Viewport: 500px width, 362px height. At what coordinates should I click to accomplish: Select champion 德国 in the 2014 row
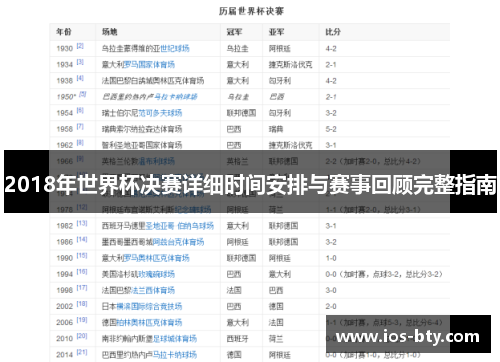(x=234, y=355)
